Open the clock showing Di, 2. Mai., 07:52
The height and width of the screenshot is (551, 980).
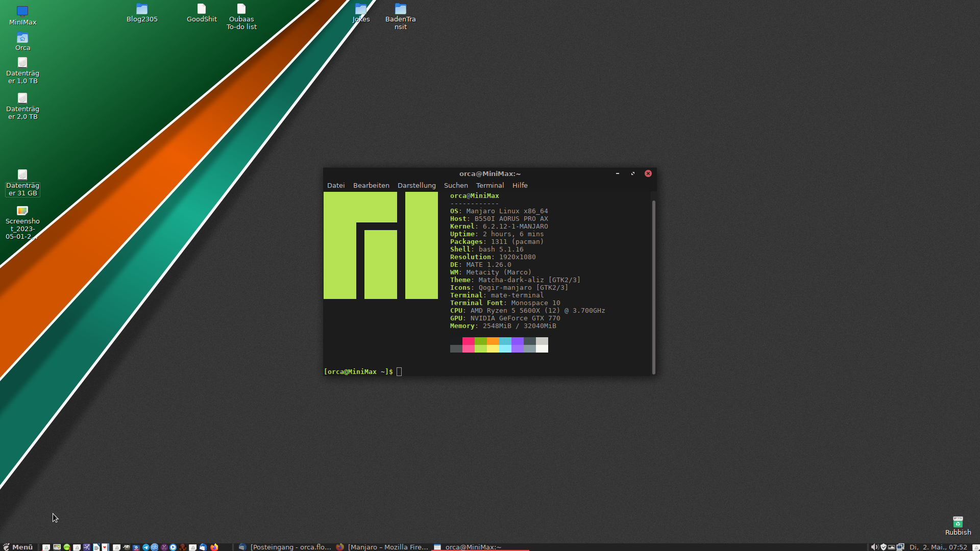pyautogui.click(x=938, y=547)
